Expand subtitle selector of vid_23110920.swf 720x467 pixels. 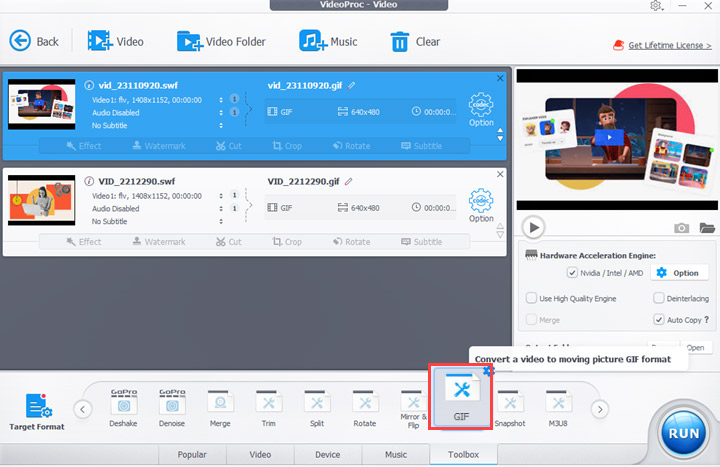point(221,125)
